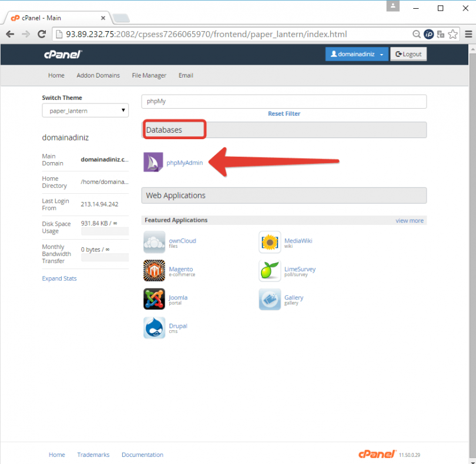Click the LimeSurvey poll icon
Image resolution: width=476 pixels, height=464 pixels.
click(x=269, y=271)
